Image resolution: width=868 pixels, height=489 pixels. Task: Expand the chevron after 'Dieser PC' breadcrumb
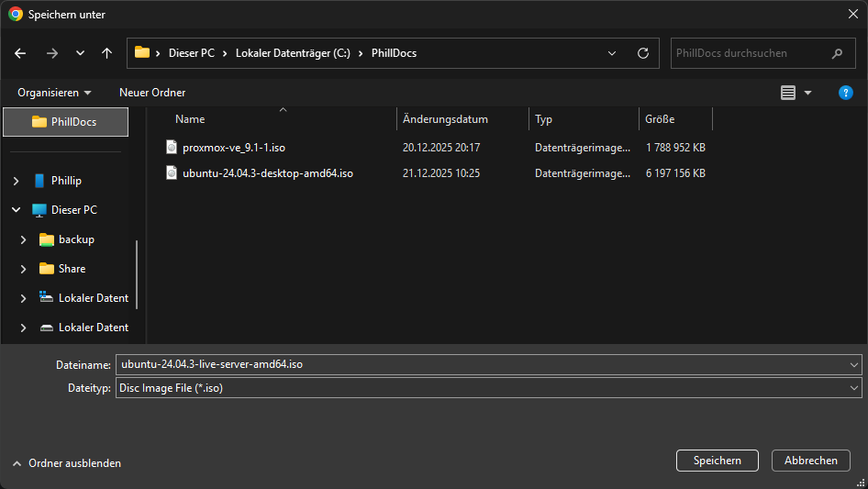[225, 53]
